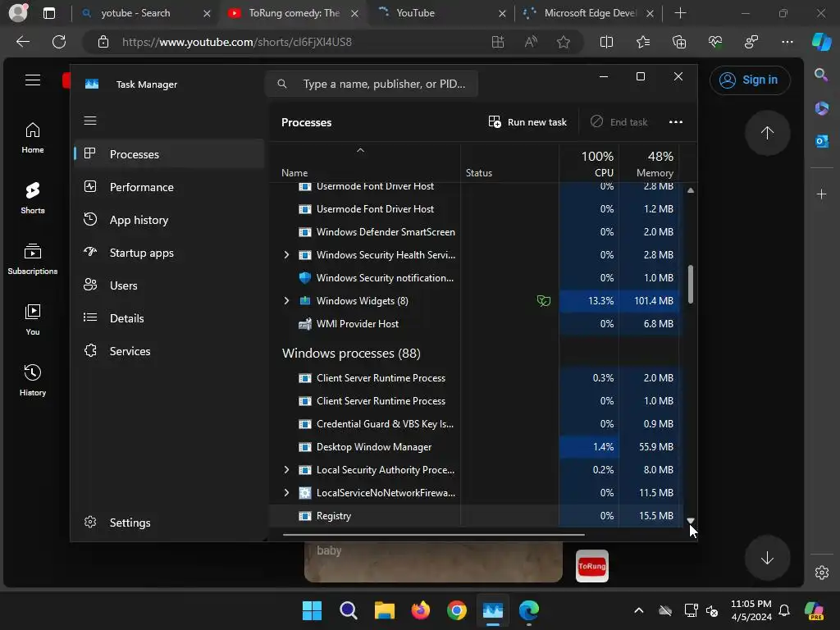This screenshot has width=840, height=630.
Task: Go to App history page
Action: (x=169, y=220)
